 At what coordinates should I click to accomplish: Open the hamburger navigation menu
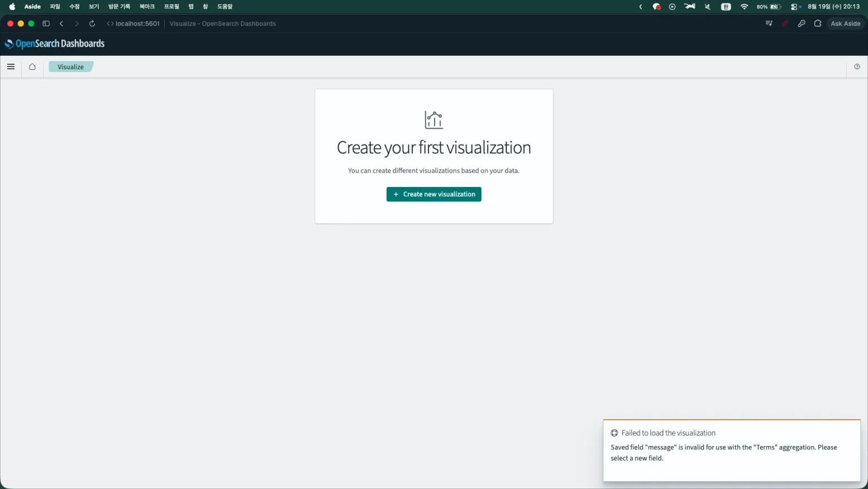(11, 67)
